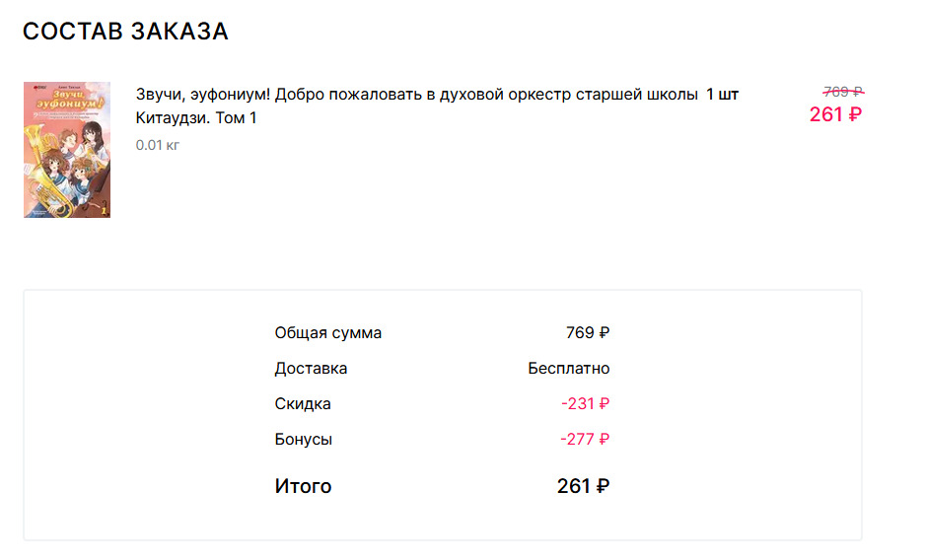Click the "Бесплатно" delivery value
The width and height of the screenshot is (926, 560).
(568, 369)
